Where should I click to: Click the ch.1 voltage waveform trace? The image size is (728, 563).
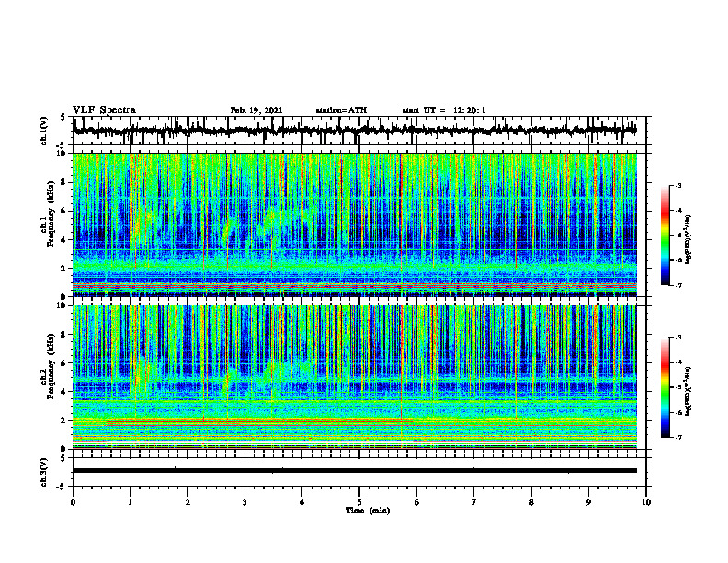354,131
